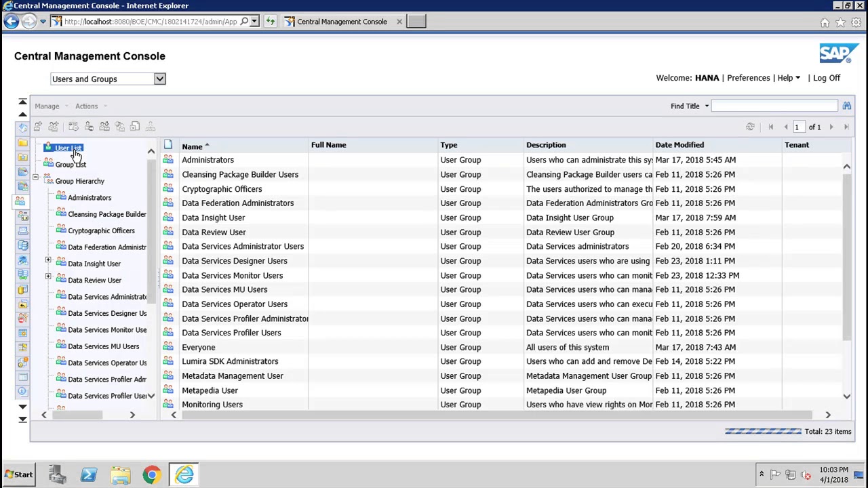Open File Explorer from taskbar
Viewport: 868px width, 488px height.
(x=121, y=475)
